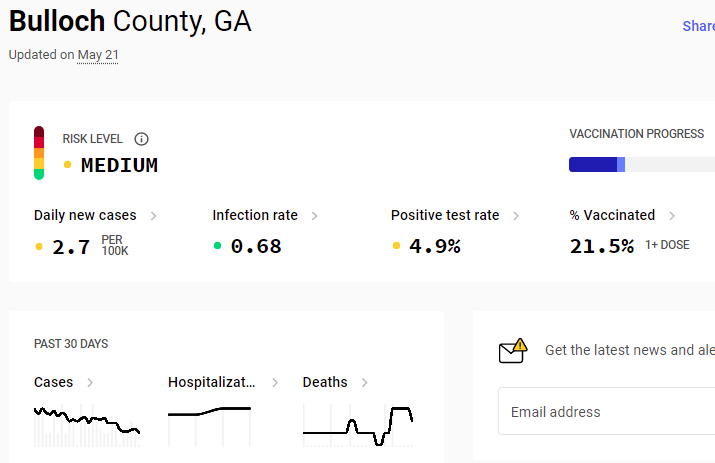
Task: Click the email alert envelope icon
Action: (x=513, y=350)
